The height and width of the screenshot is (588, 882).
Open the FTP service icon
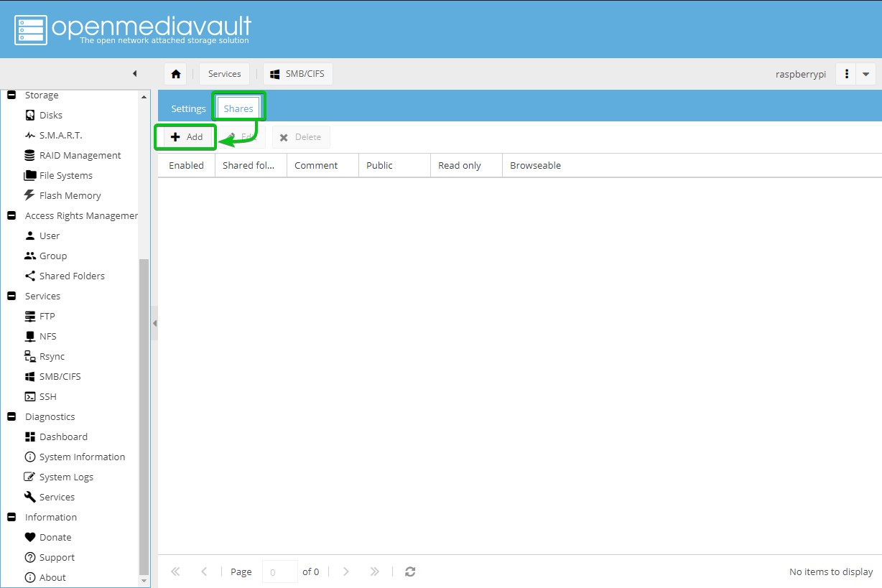click(30, 316)
